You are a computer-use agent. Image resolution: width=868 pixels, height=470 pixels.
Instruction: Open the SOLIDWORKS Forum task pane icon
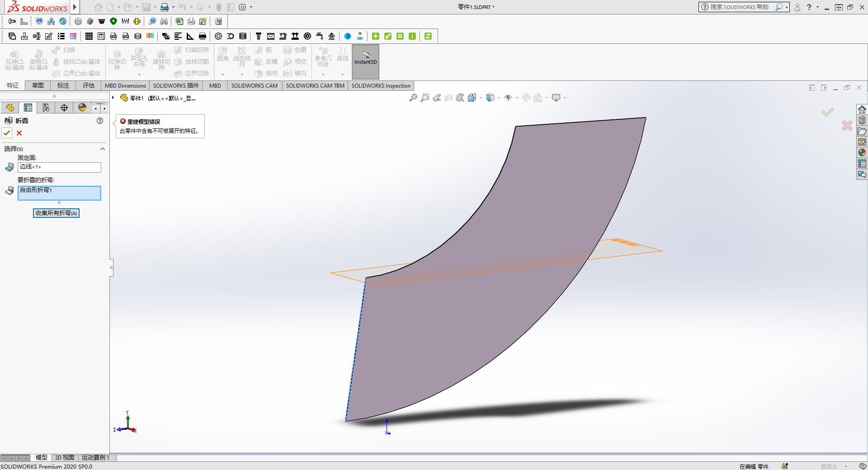[x=862, y=174]
